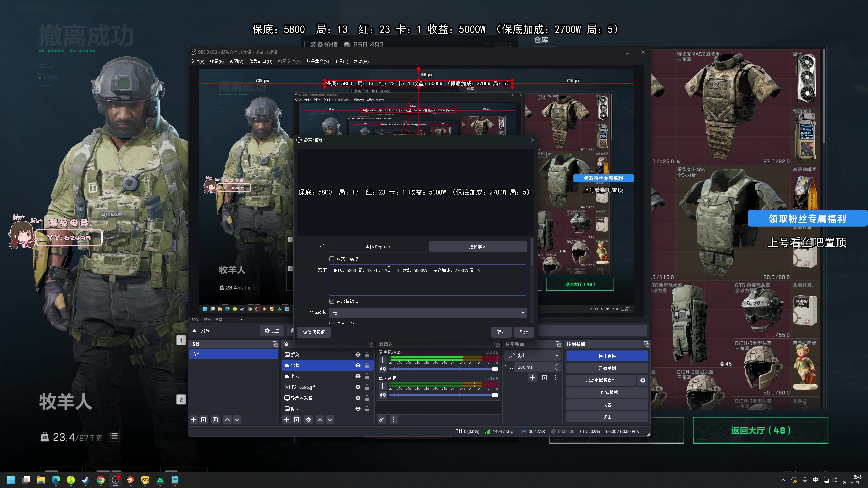Open 工具(T) menu
This screenshot has height=488, width=868.
click(x=341, y=61)
